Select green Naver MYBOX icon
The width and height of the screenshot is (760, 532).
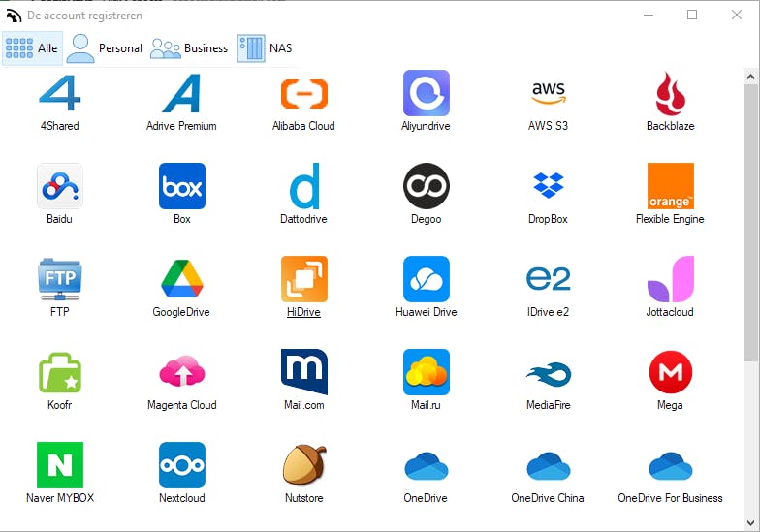pyautogui.click(x=60, y=465)
